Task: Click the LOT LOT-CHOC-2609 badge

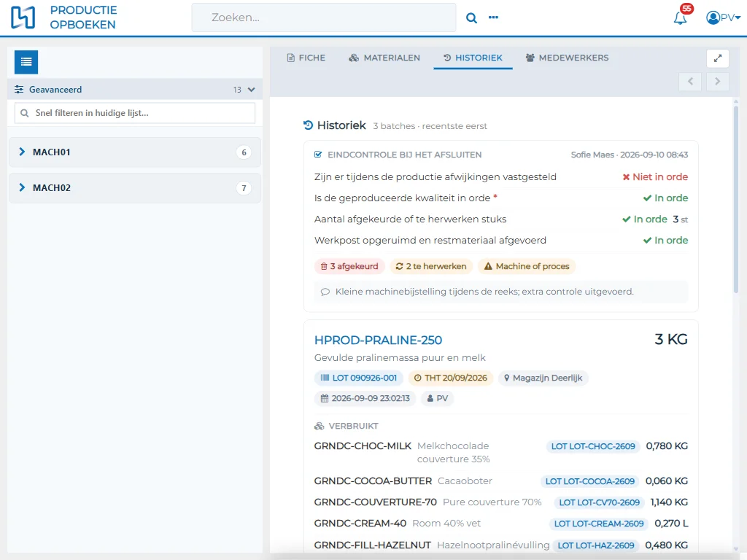Action: click(x=593, y=446)
